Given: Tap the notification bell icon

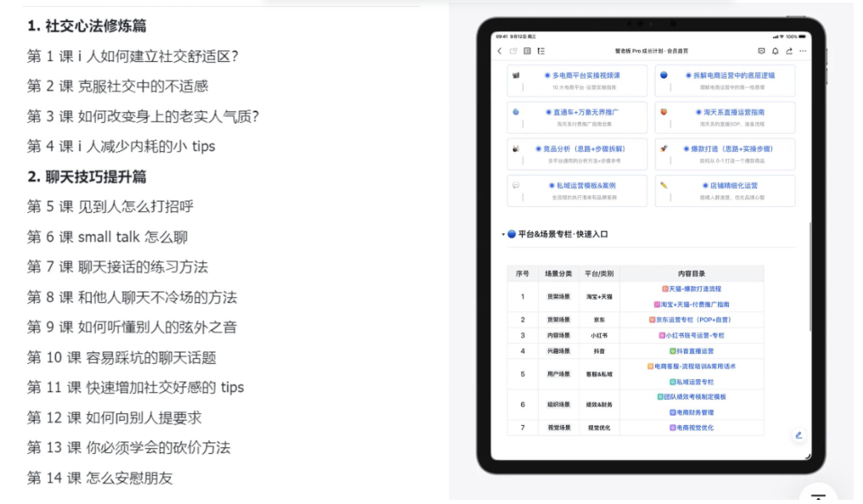Looking at the screenshot, I should [x=776, y=51].
